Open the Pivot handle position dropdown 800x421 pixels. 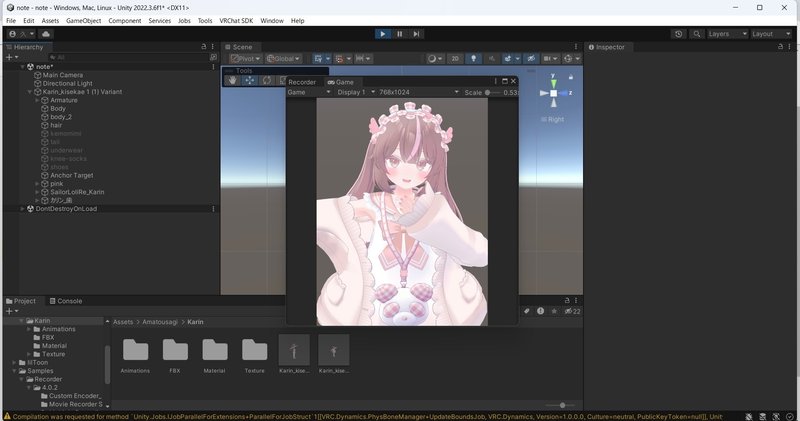click(245, 59)
